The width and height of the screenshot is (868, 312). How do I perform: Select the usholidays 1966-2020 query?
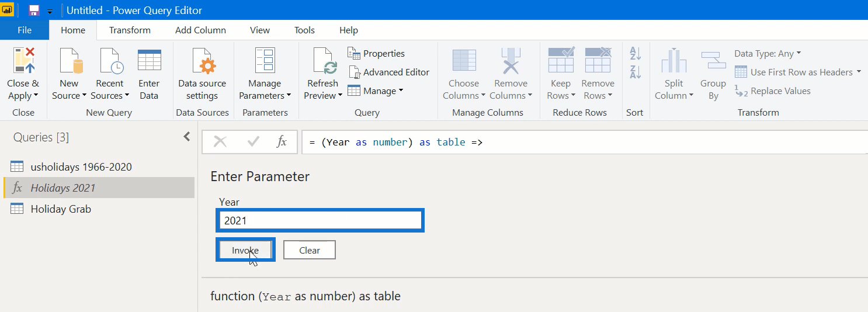tap(99, 167)
